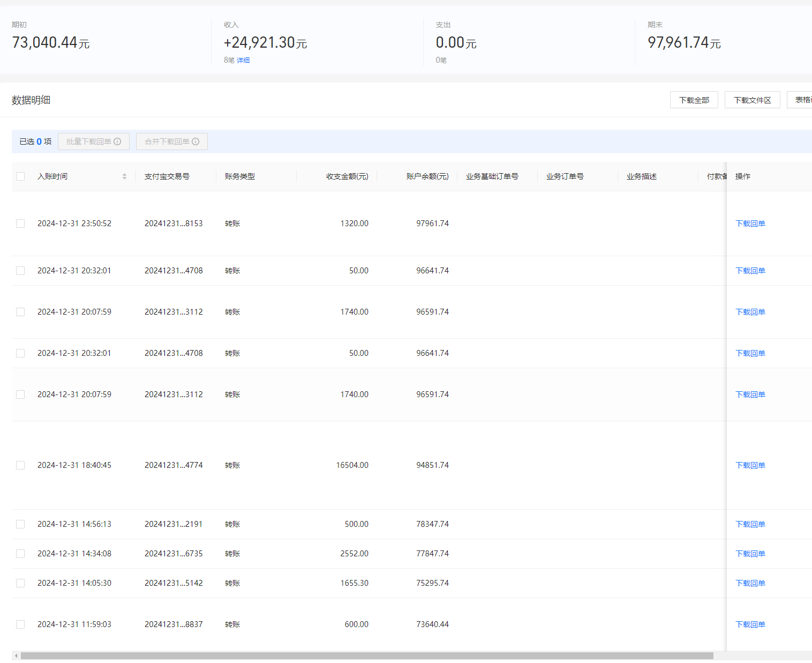Toggle the select-all checkbox in table header
The width and height of the screenshot is (812, 663).
[20, 176]
